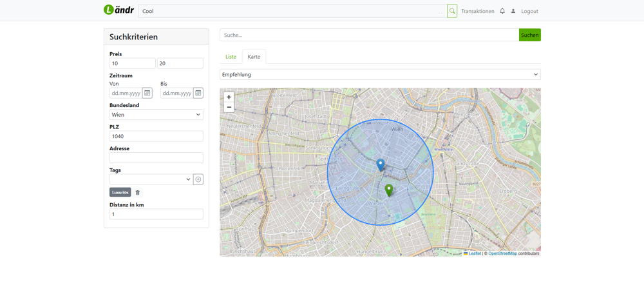The height and width of the screenshot is (307, 644).
Task: Click the Bis date input field
Action: point(176,93)
